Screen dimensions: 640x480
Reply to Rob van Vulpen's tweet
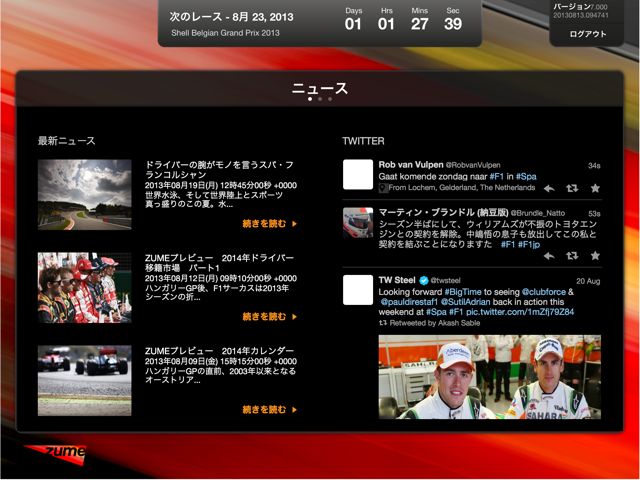click(x=549, y=189)
